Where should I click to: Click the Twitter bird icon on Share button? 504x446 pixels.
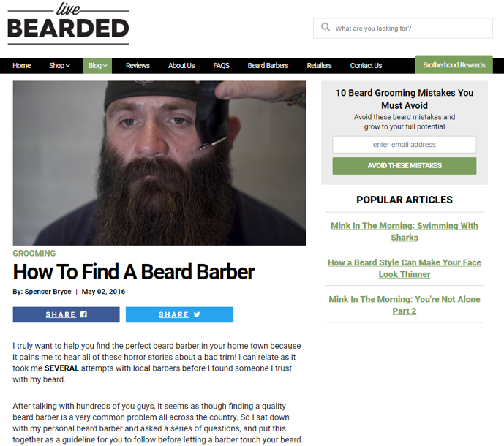point(197,314)
